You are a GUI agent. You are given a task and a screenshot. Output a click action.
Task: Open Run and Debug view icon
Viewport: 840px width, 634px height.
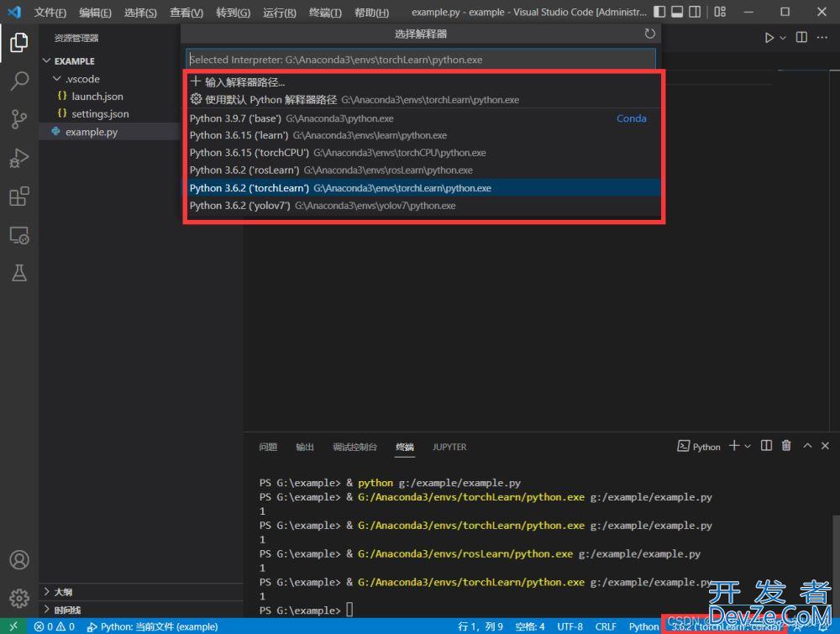coord(18,158)
